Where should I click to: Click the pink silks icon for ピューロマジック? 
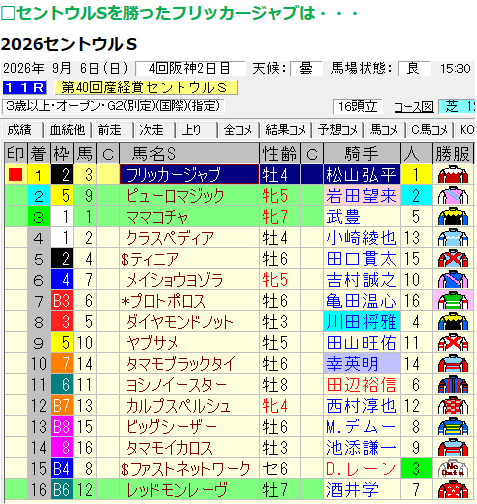click(x=452, y=196)
